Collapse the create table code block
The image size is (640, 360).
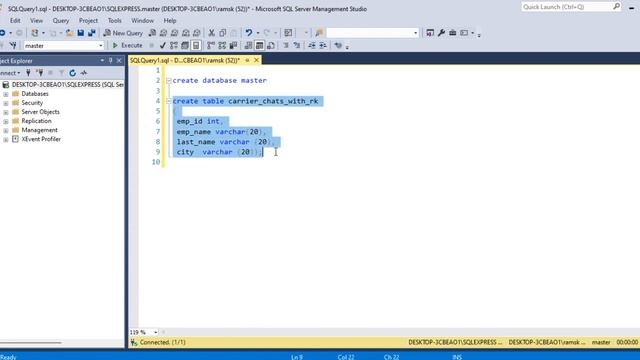click(x=169, y=101)
